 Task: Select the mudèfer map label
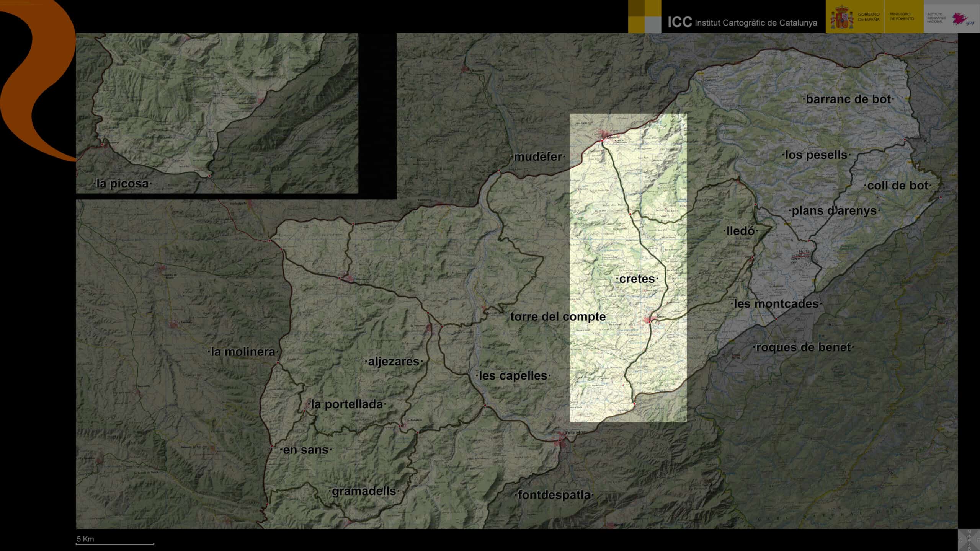tap(538, 157)
